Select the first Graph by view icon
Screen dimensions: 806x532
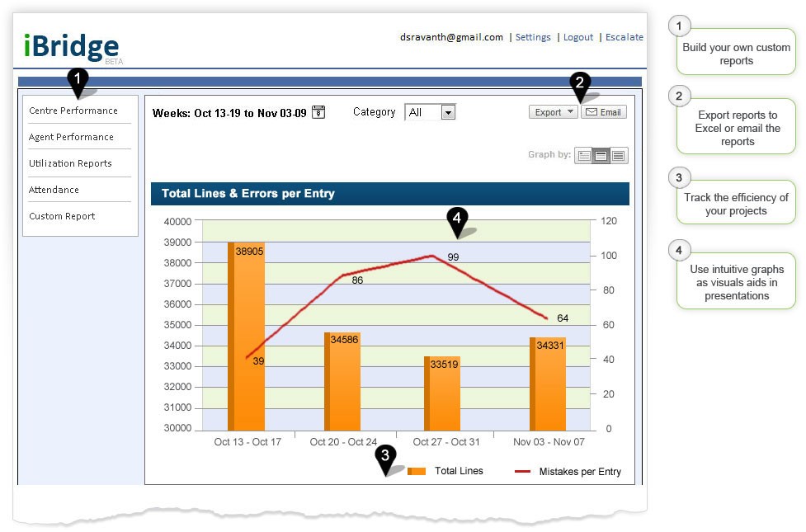coord(584,155)
